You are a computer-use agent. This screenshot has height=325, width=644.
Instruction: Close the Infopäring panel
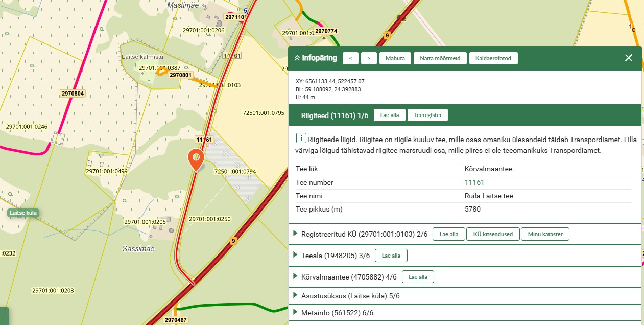(629, 58)
